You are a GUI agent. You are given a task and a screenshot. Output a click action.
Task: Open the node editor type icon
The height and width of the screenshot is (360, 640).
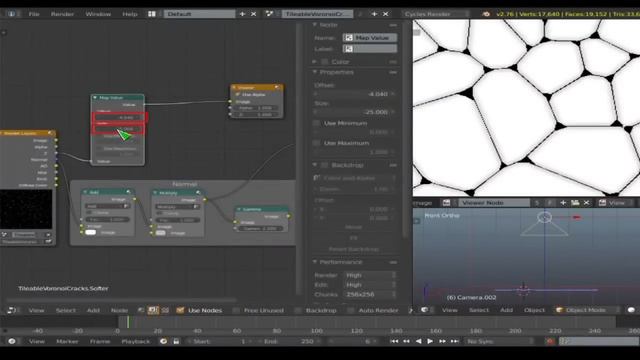(x=11, y=310)
